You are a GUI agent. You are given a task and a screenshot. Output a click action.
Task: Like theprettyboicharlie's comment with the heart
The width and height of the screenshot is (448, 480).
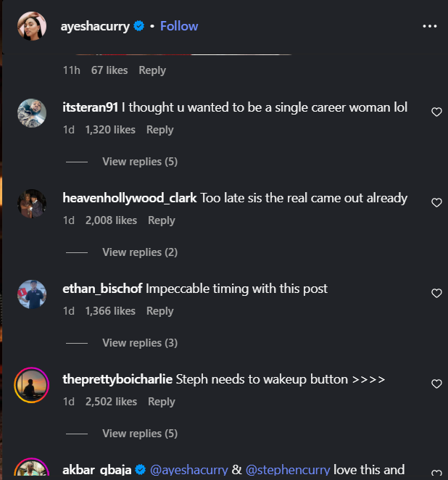436,384
